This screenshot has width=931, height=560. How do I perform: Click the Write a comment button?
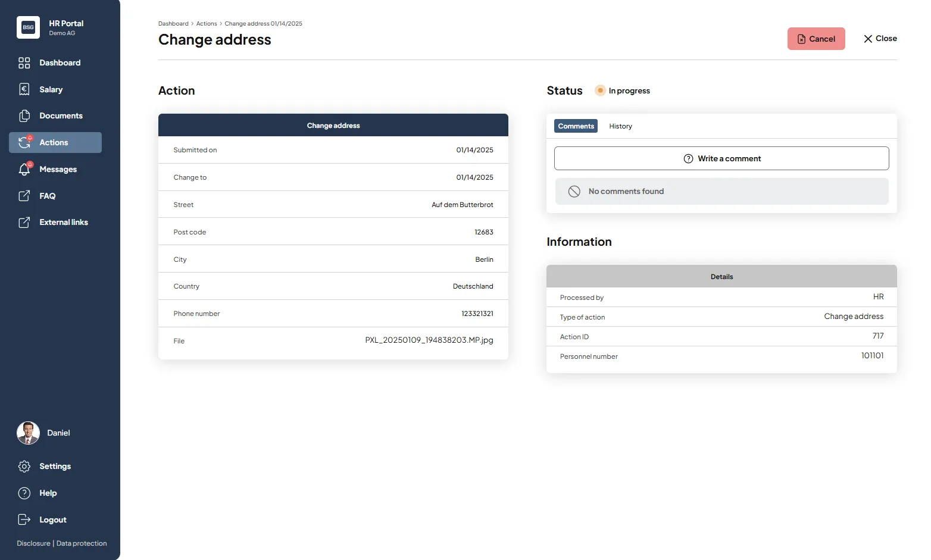point(721,158)
